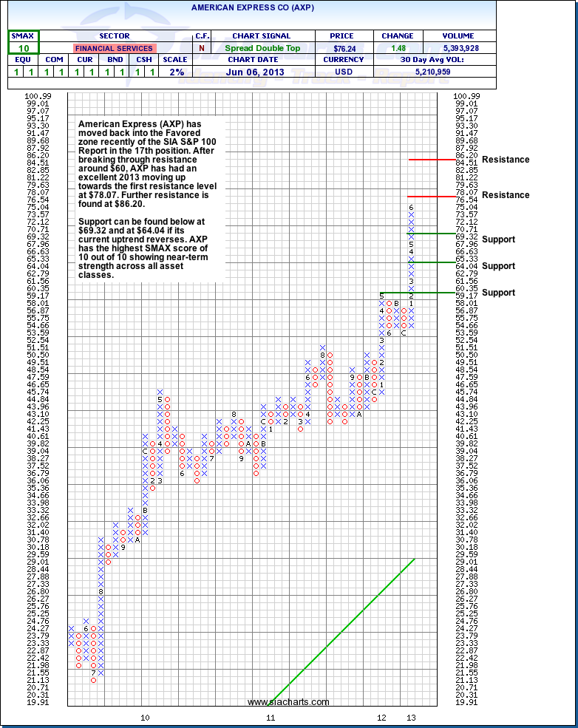Viewport: 578px width, 728px height.
Task: Open the www.siacharts.com link
Action: point(288,701)
